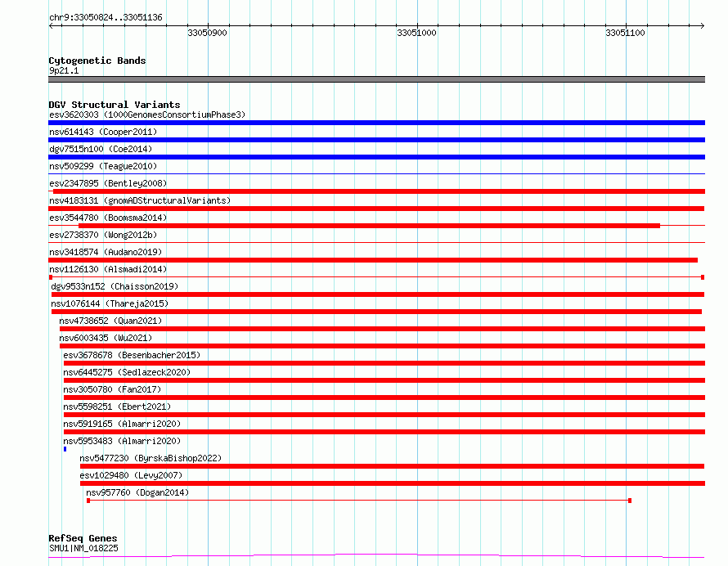This screenshot has height=566, width=728.
Task: Click red bar of esv1029480 (Levy2007)
Action: point(393,483)
